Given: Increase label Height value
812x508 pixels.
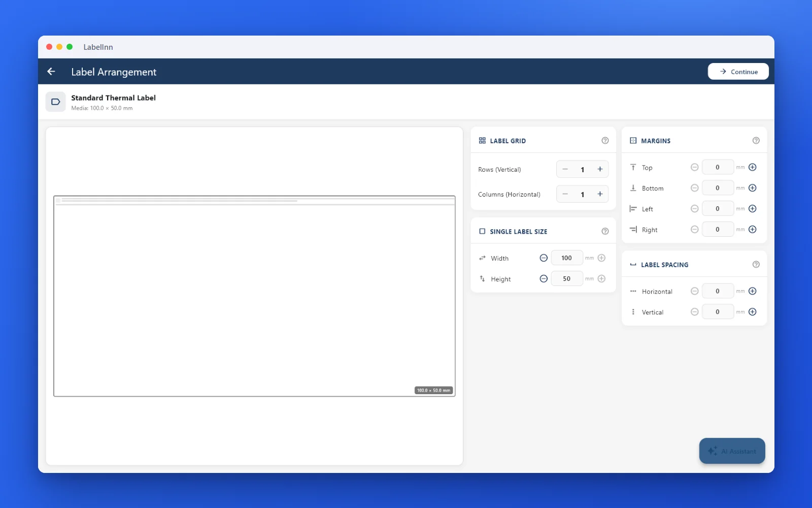Looking at the screenshot, I should click(x=601, y=279).
